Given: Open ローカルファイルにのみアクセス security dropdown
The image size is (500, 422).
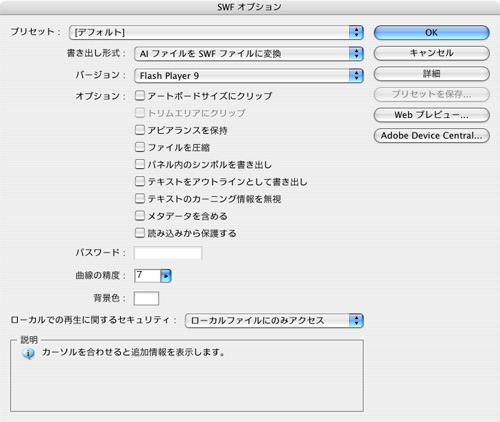Looking at the screenshot, I should (x=274, y=320).
